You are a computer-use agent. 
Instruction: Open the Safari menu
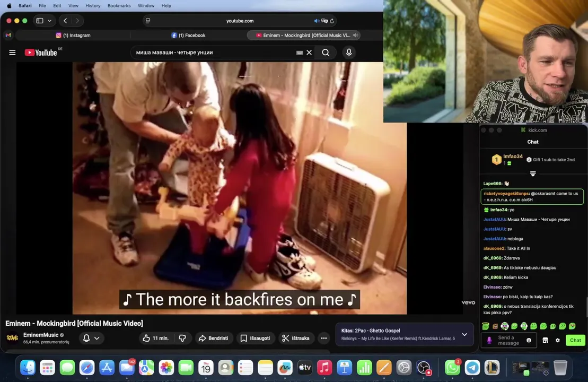tap(25, 6)
